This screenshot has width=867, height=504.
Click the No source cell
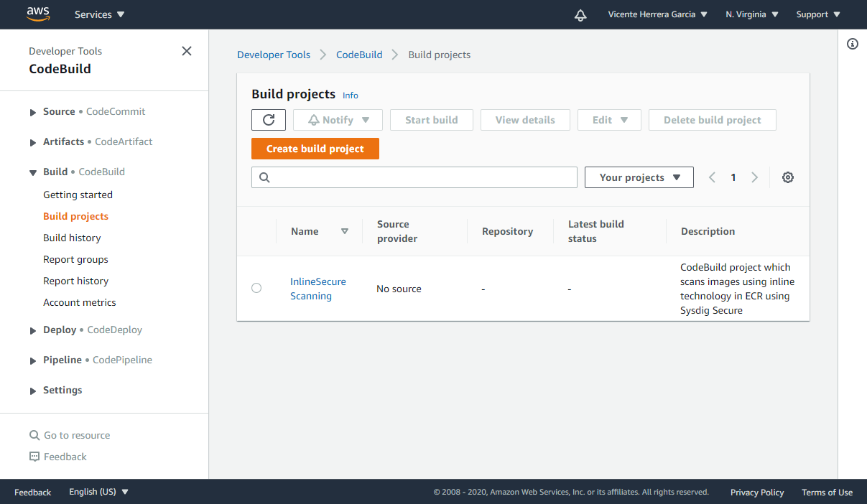click(399, 289)
